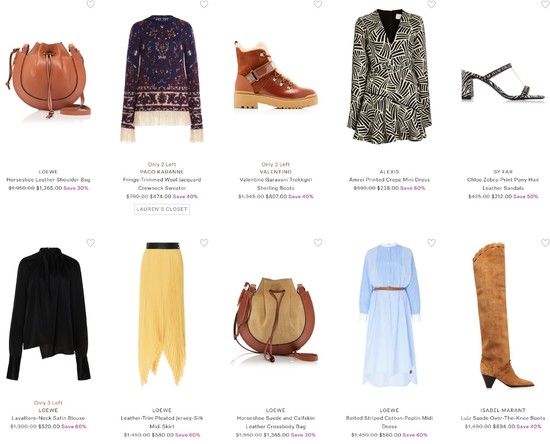Favorite the By Far zebra-print sandals
Screen dimensions: 550x444
[x=545, y=4]
